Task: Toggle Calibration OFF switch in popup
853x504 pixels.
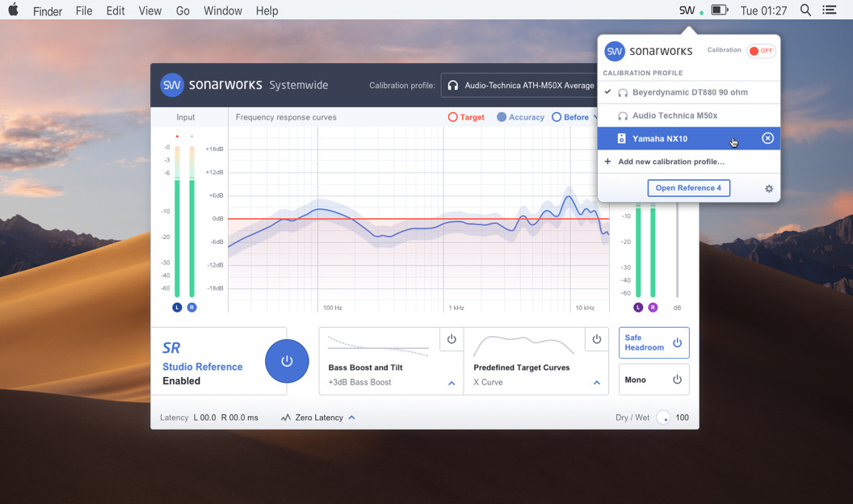Action: click(761, 51)
